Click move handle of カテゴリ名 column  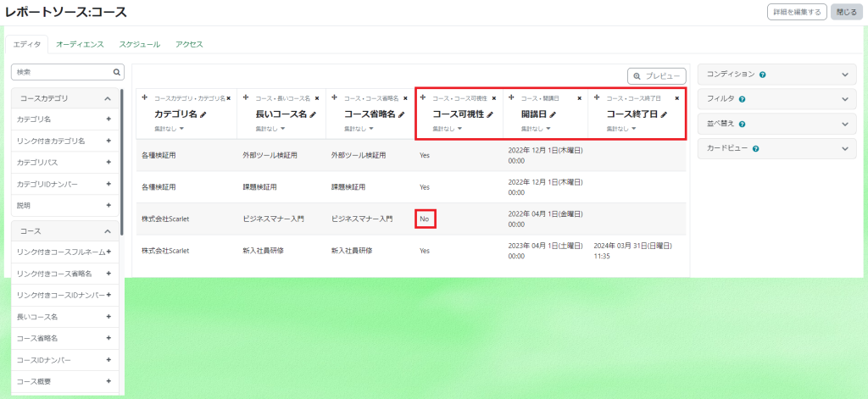pyautogui.click(x=144, y=97)
